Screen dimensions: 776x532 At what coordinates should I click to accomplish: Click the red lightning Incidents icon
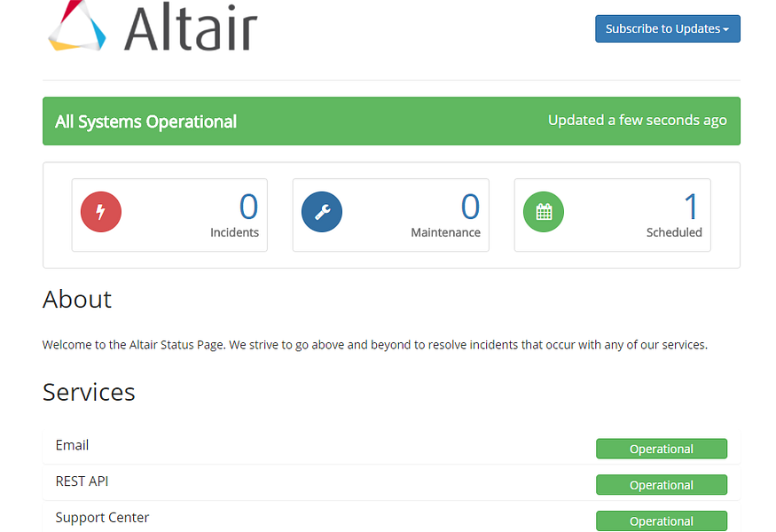[101, 212]
